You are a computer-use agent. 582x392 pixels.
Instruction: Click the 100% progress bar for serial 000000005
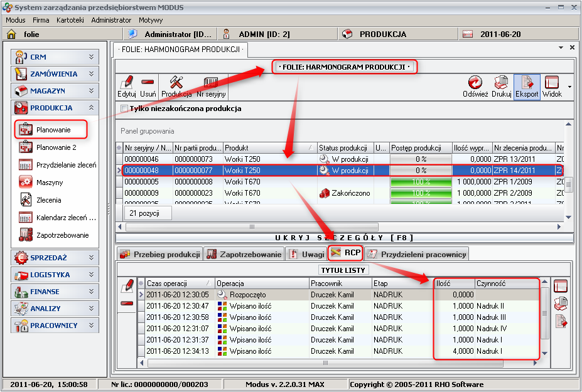pyautogui.click(x=421, y=181)
